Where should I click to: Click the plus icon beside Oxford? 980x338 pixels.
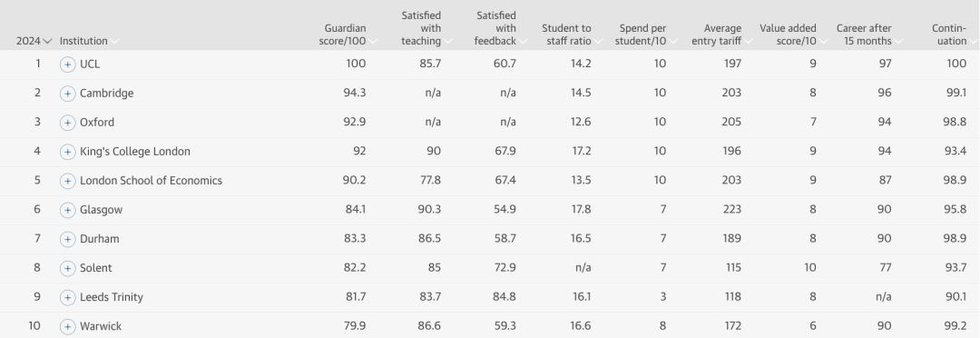coord(67,123)
